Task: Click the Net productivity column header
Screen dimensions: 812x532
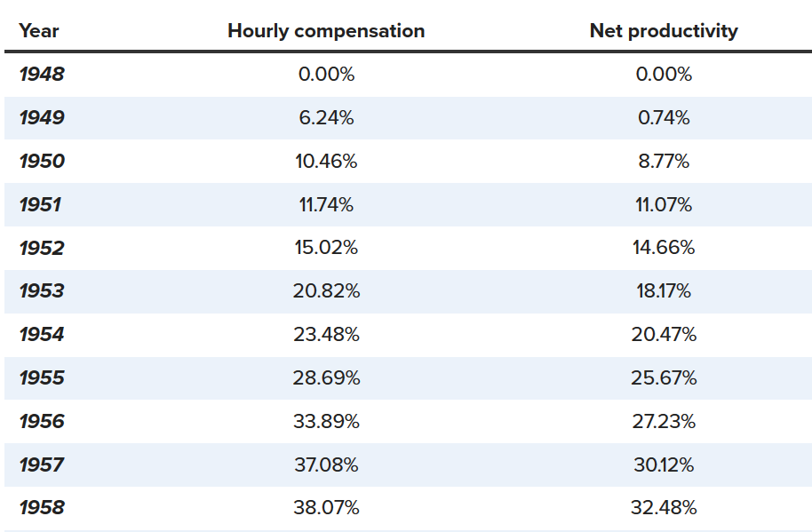Action: click(x=664, y=31)
